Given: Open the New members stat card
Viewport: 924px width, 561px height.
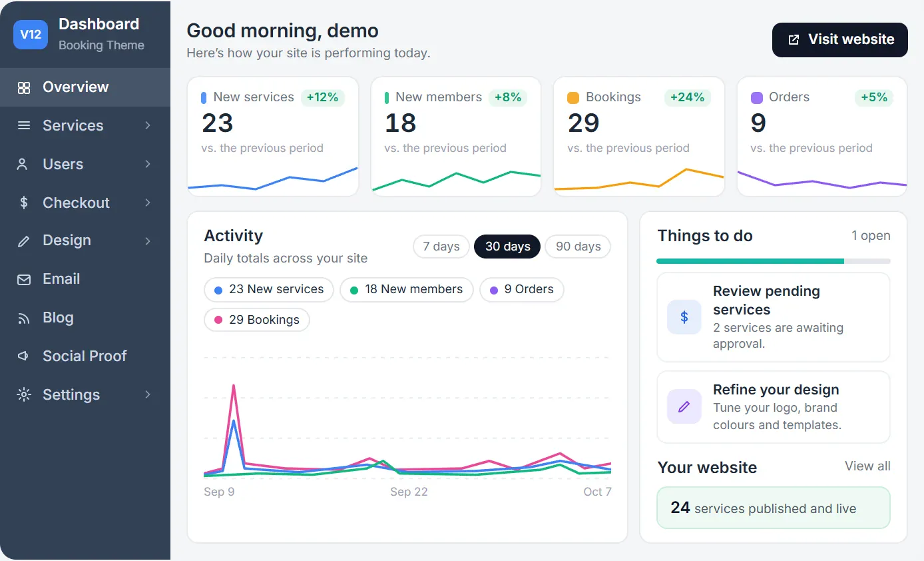Looking at the screenshot, I should (x=456, y=137).
